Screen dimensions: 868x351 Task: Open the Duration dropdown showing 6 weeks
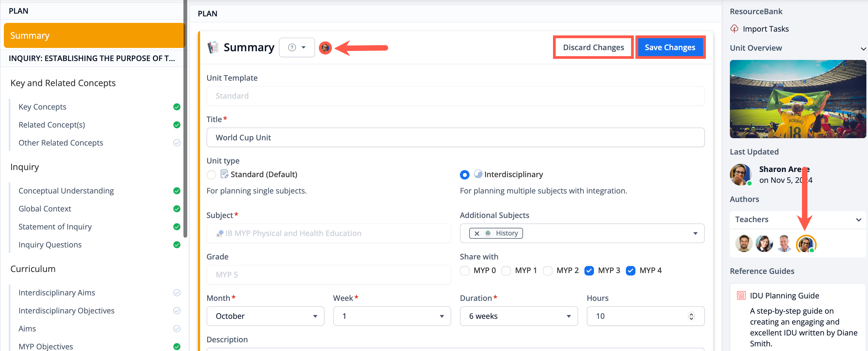point(518,316)
